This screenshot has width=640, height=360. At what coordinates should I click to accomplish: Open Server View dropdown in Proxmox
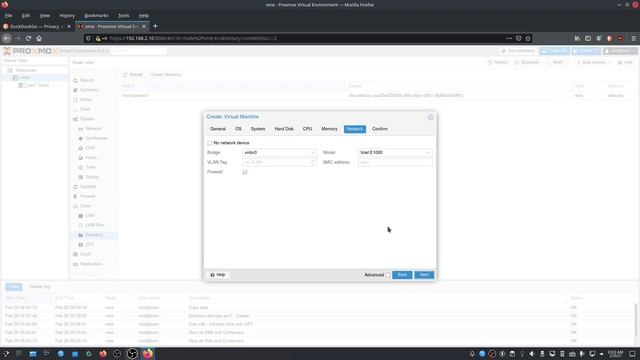(34, 61)
